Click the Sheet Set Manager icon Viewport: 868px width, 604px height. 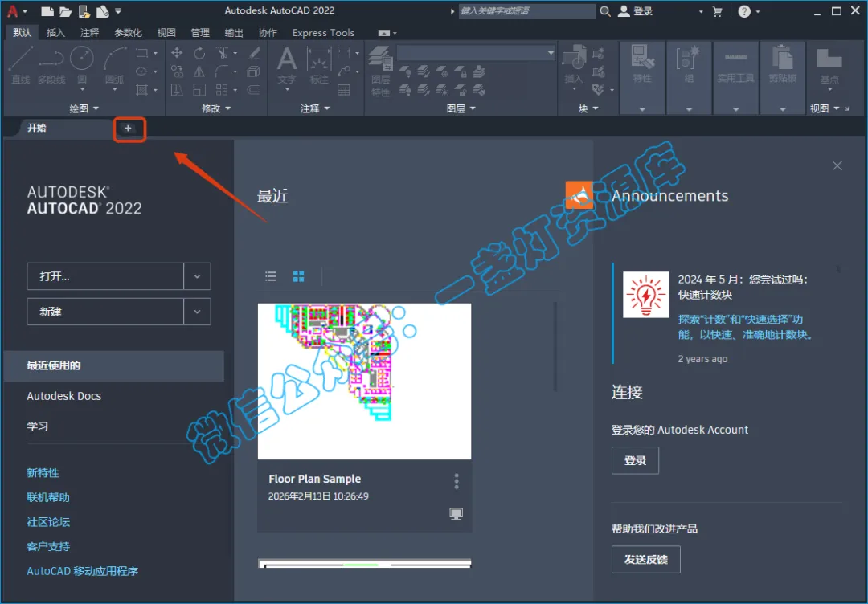coord(103,11)
